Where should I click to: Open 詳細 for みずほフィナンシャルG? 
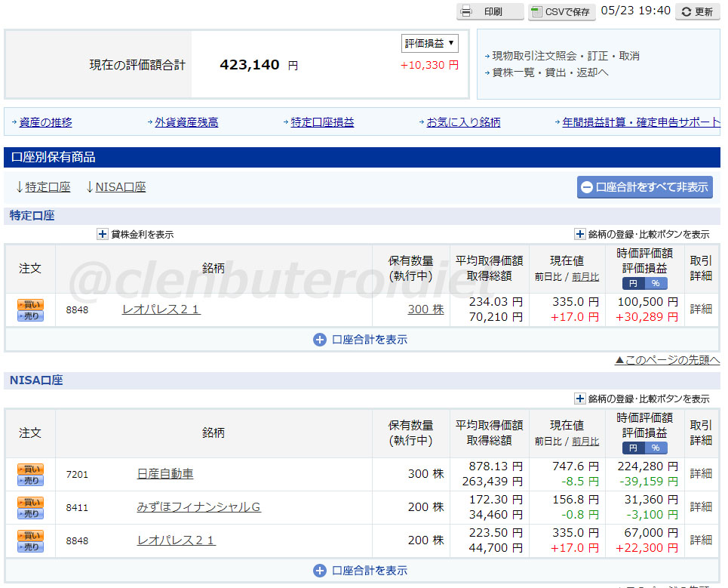tap(701, 507)
